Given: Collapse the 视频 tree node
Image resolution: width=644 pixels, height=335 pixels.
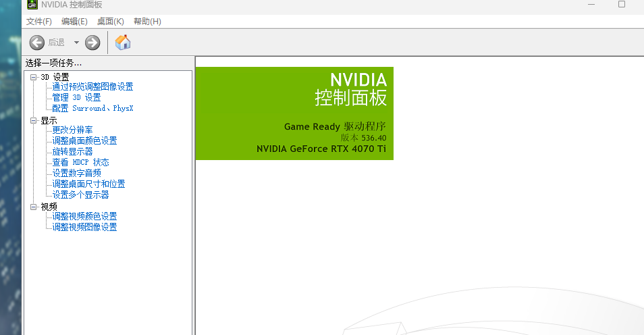Looking at the screenshot, I should point(33,207).
